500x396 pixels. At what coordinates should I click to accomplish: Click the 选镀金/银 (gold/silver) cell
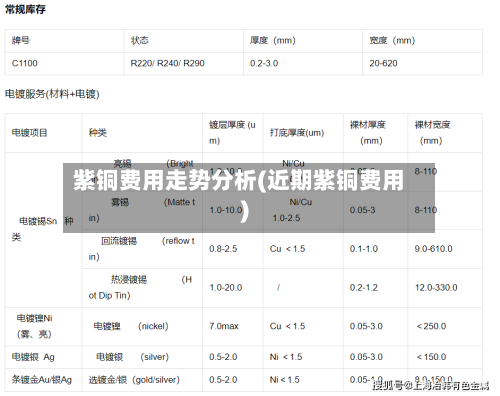click(134, 380)
